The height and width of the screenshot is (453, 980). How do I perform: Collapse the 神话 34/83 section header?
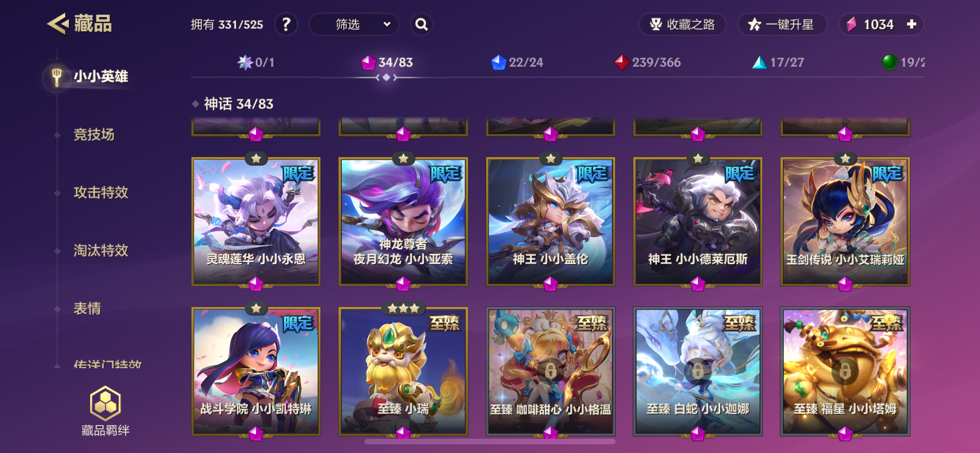(233, 103)
